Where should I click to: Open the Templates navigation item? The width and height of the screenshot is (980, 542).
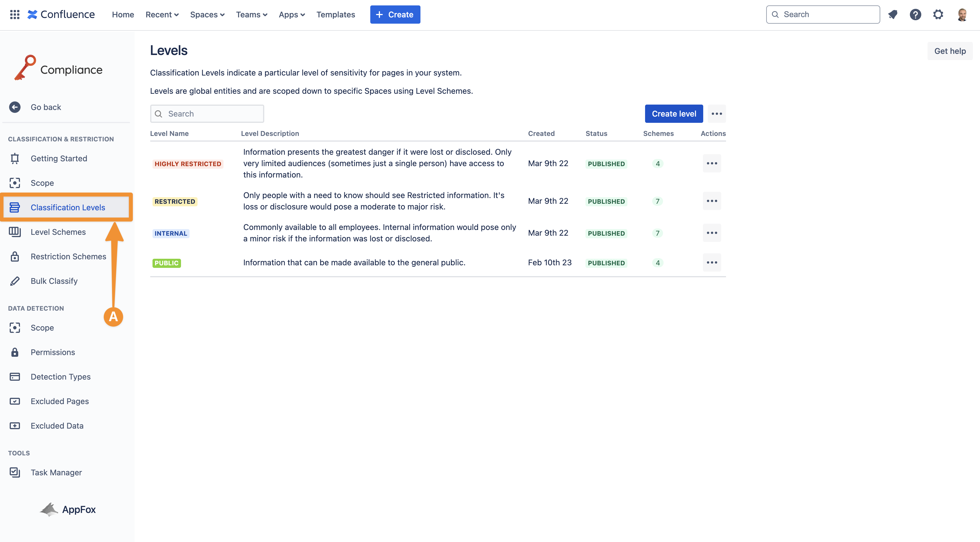click(x=335, y=15)
